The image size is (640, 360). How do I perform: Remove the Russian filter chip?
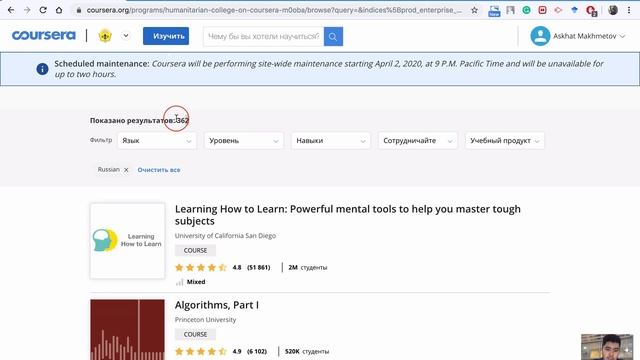click(x=126, y=170)
